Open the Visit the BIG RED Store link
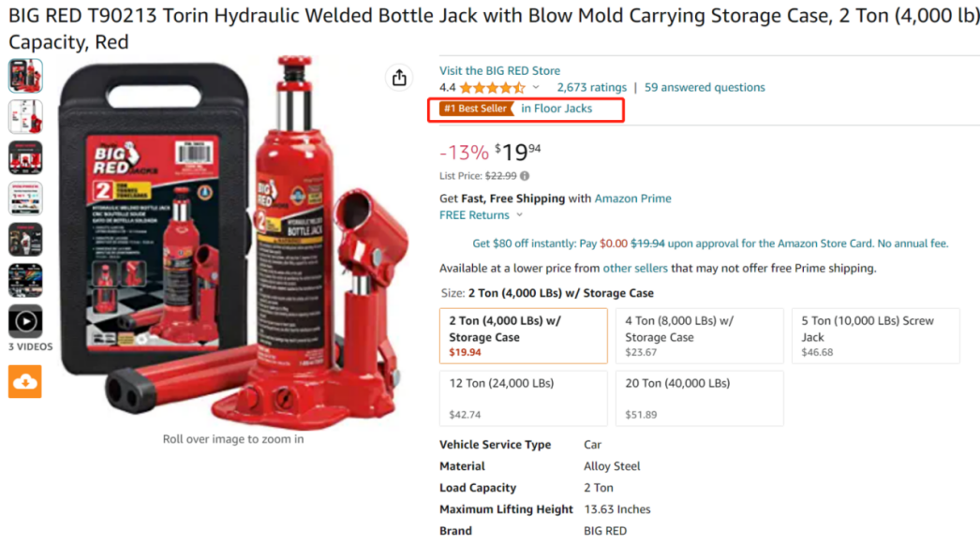The image size is (980, 544). pyautogui.click(x=499, y=70)
